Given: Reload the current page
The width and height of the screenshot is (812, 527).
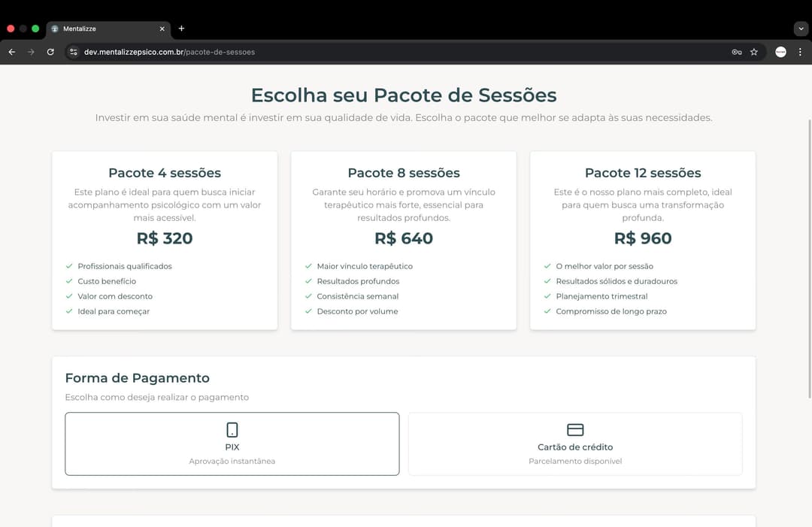Looking at the screenshot, I should 50,52.
